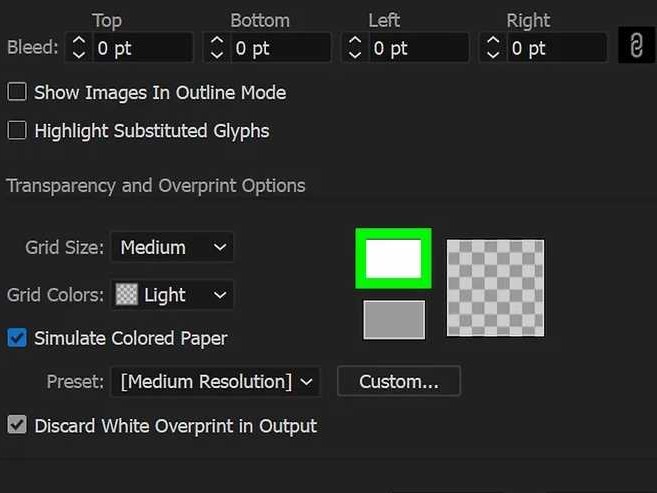Open the Preset resolution dropdown

(217, 381)
